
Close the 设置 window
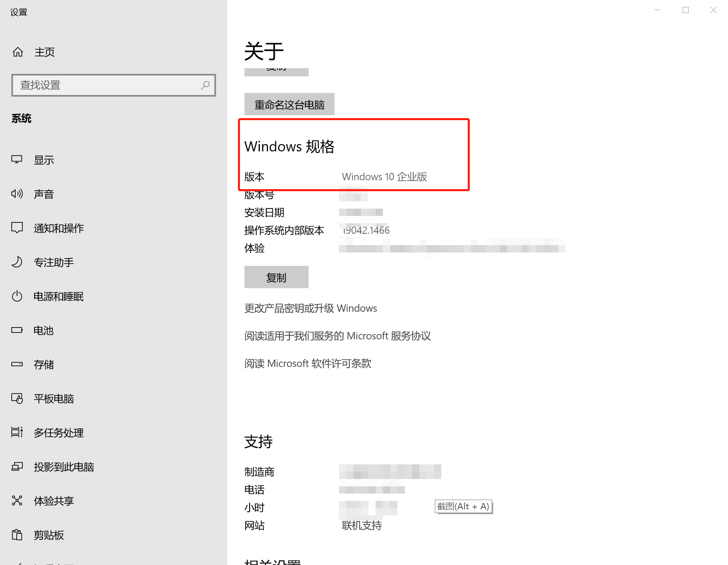click(x=713, y=10)
